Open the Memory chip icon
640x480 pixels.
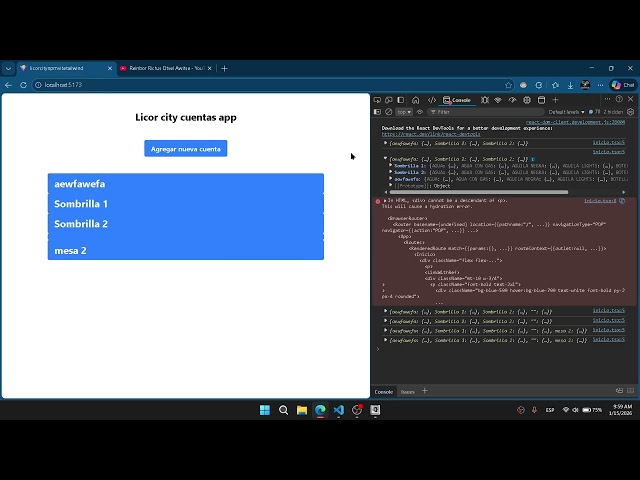coord(527,100)
